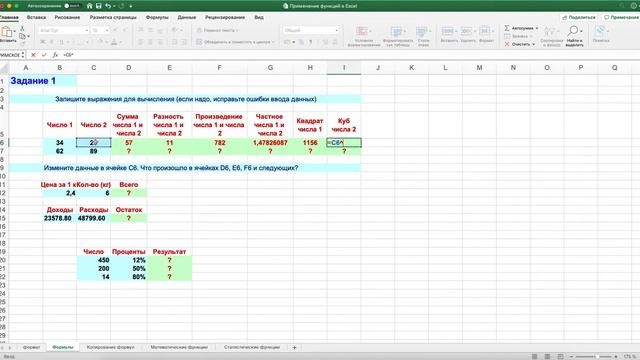Click Format as Table icon
The image size is (640, 360).
[x=396, y=31]
